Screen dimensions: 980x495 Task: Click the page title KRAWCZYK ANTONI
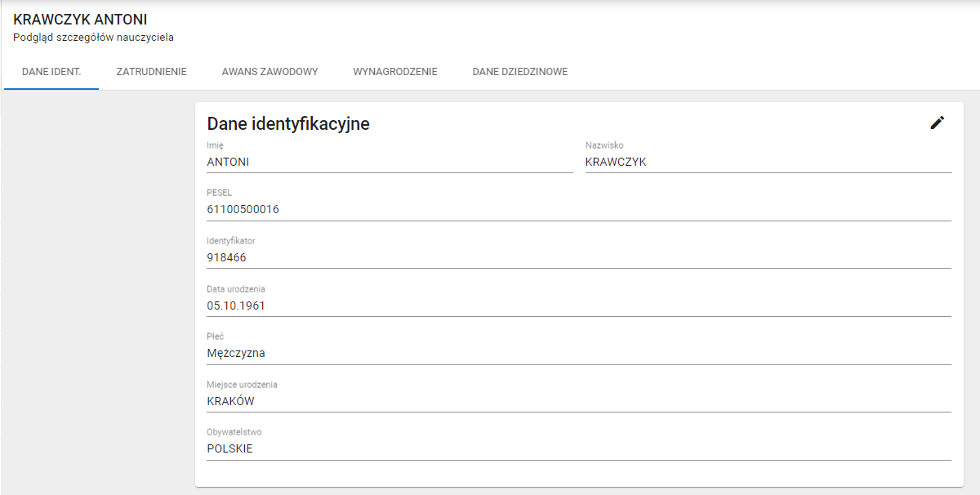80,20
